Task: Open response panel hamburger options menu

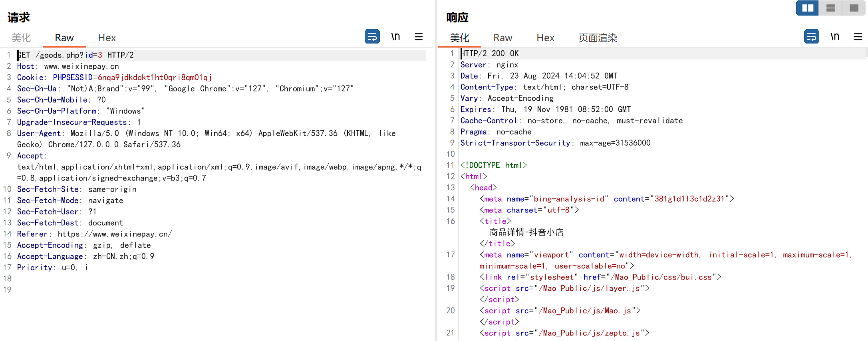Action: pyautogui.click(x=858, y=37)
